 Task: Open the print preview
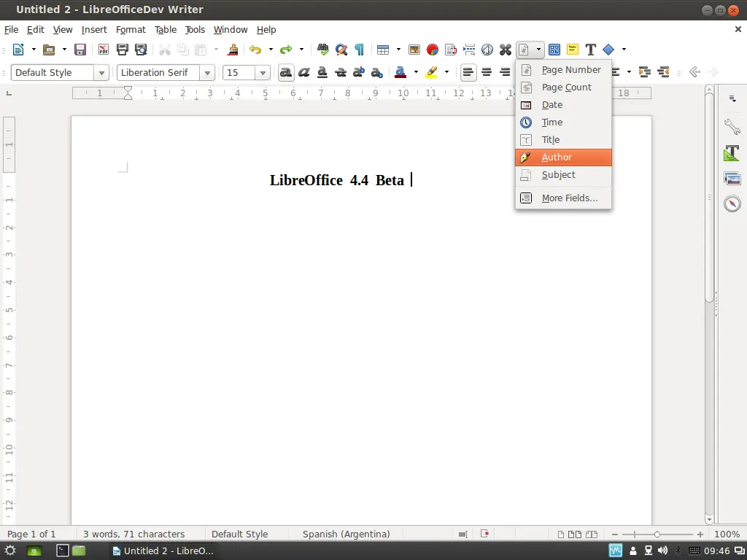click(x=141, y=50)
